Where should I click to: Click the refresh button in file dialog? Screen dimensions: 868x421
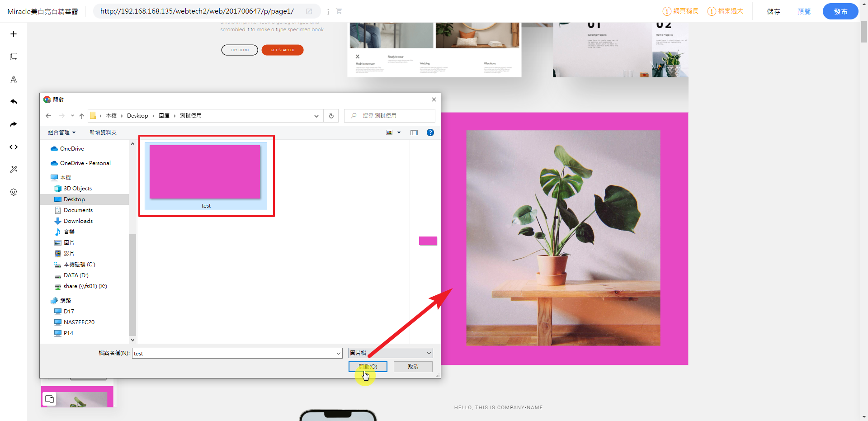331,116
